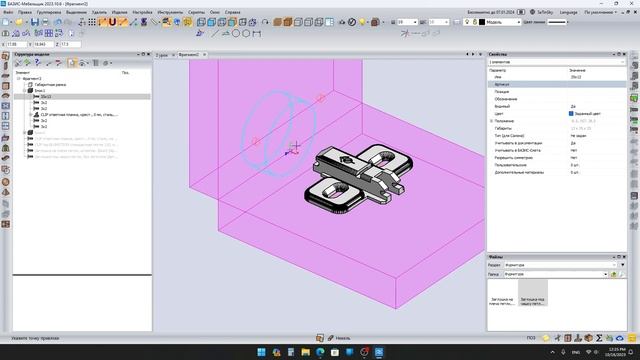Click the black layer color swatch

482,22
